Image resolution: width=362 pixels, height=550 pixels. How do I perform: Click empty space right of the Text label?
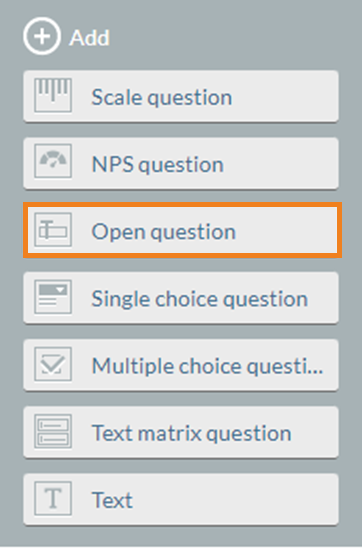[235, 500]
